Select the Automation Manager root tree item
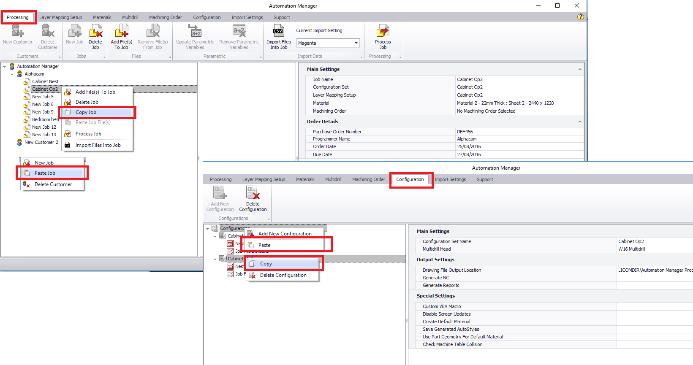 38,66
